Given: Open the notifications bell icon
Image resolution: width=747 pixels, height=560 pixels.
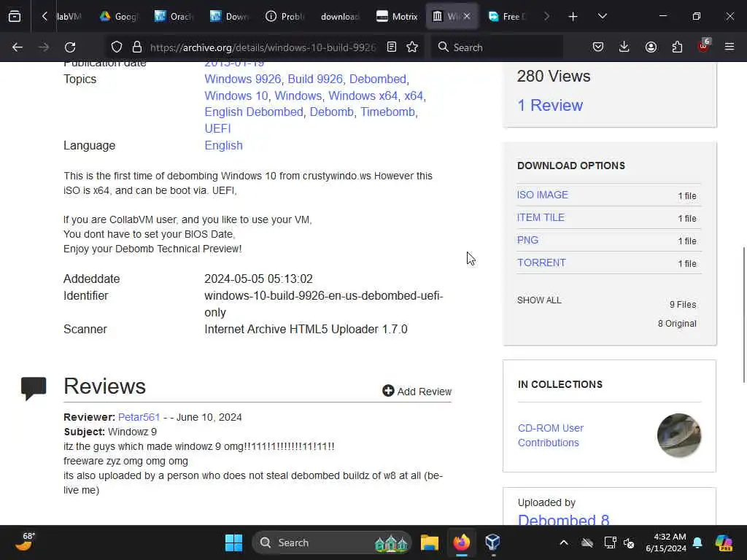Looking at the screenshot, I should coord(697,542).
